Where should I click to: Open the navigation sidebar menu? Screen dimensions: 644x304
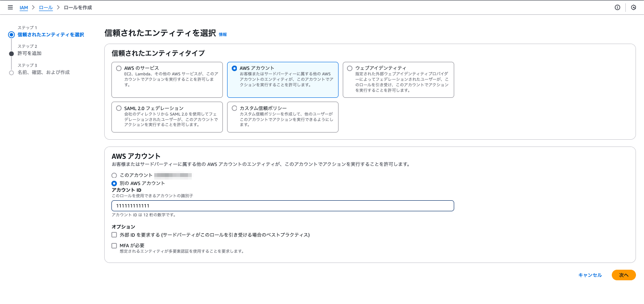click(11, 7)
